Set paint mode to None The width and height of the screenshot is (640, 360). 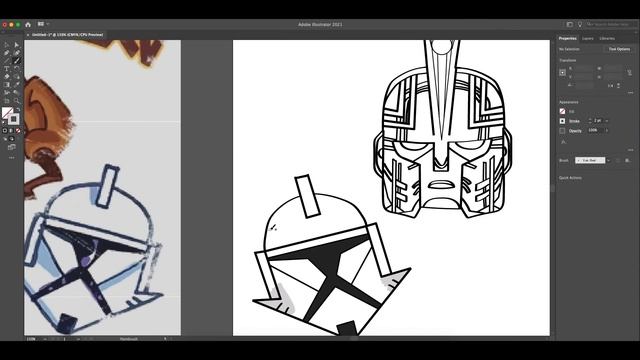point(18,131)
